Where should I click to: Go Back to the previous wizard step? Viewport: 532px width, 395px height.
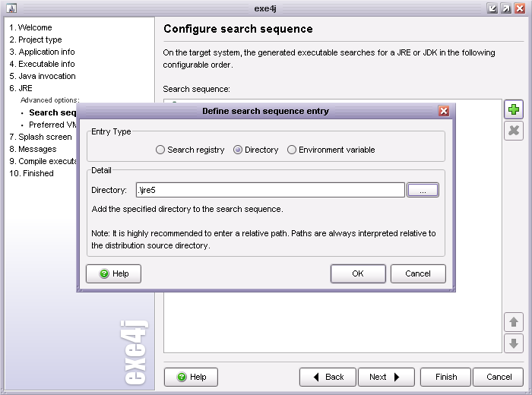coord(328,377)
